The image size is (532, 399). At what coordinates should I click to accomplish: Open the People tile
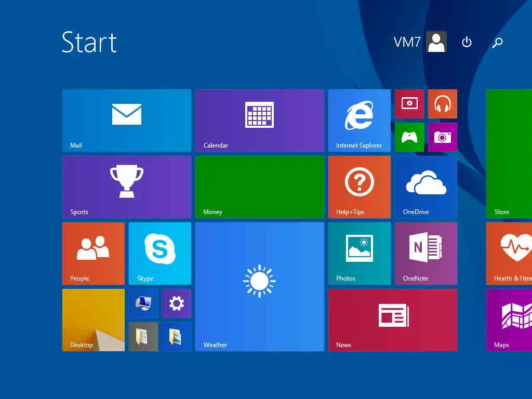coord(94,254)
